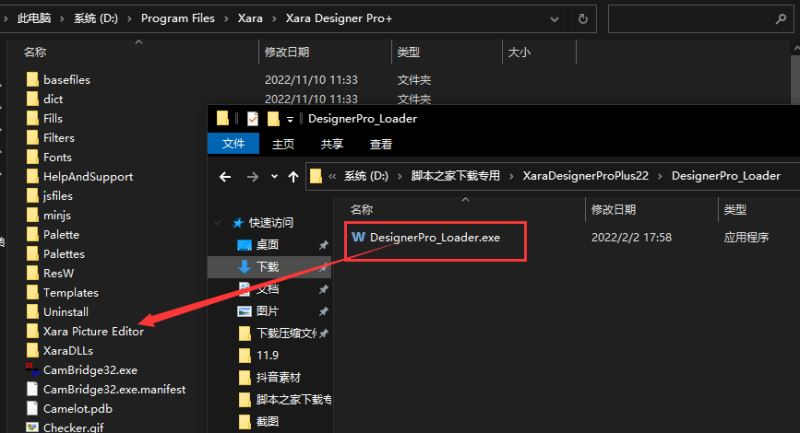Click 此电脑 breadcrumb in back window

[x=34, y=18]
